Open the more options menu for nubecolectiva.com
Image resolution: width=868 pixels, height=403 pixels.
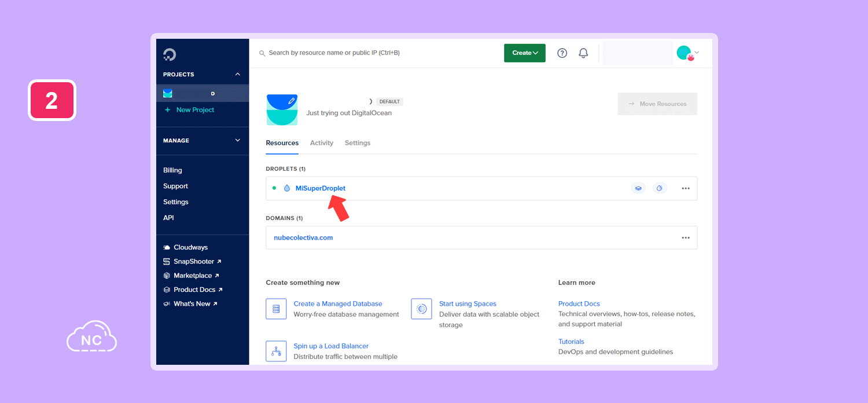pyautogui.click(x=686, y=237)
